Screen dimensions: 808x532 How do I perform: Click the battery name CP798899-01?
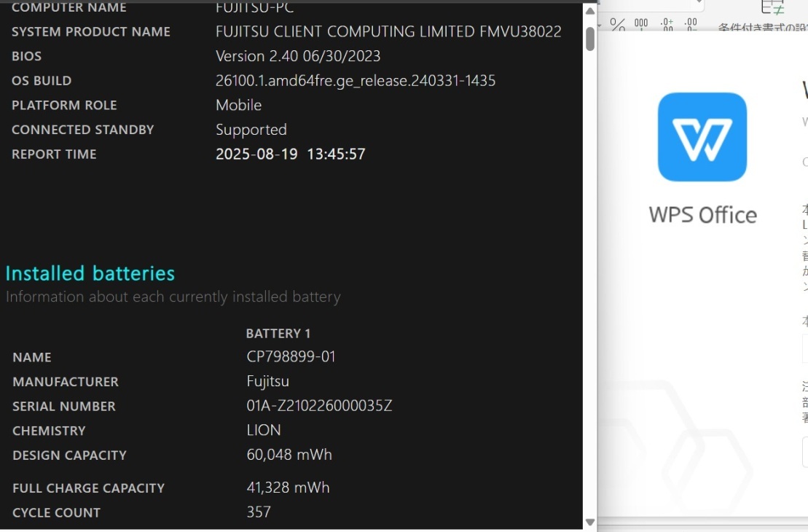click(291, 356)
